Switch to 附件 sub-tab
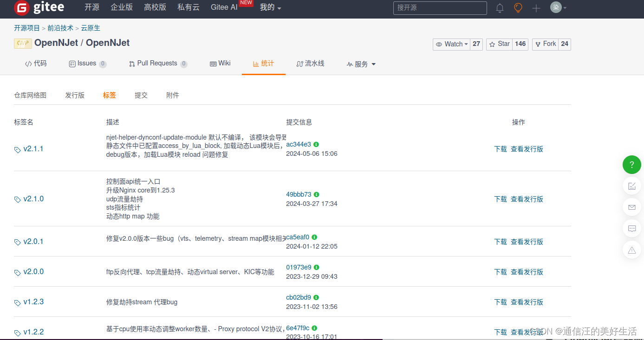The height and width of the screenshot is (340, 644). click(173, 95)
